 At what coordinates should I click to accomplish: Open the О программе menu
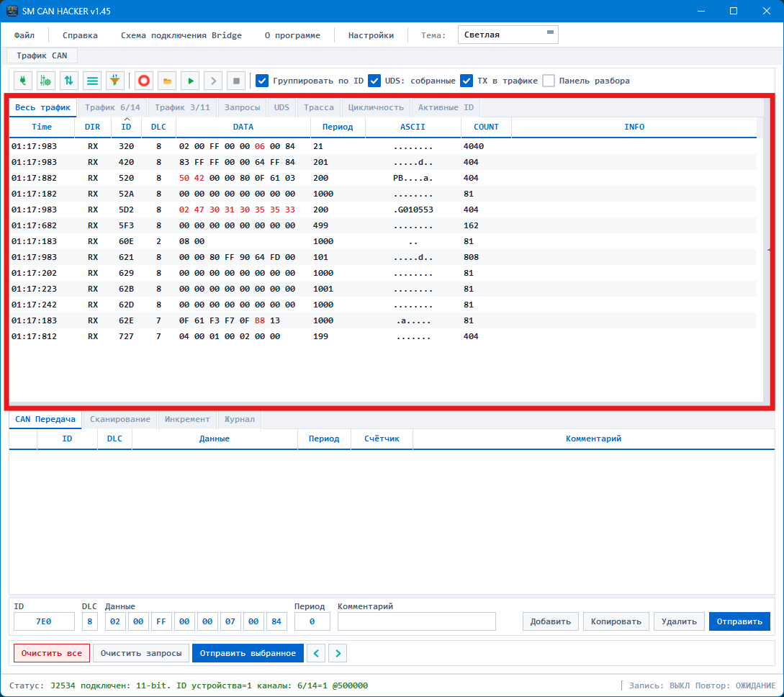click(292, 35)
